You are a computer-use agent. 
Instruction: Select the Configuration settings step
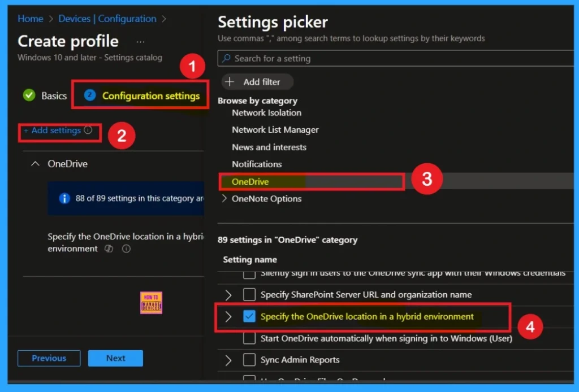[x=150, y=96]
